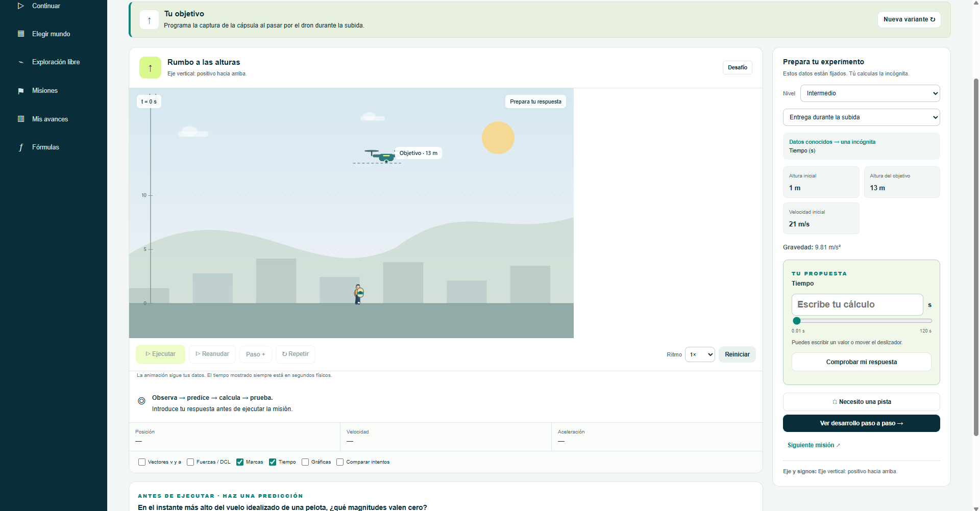Click the drone icon in the simulation
Viewport: 980px width, 511px height.
(381, 156)
